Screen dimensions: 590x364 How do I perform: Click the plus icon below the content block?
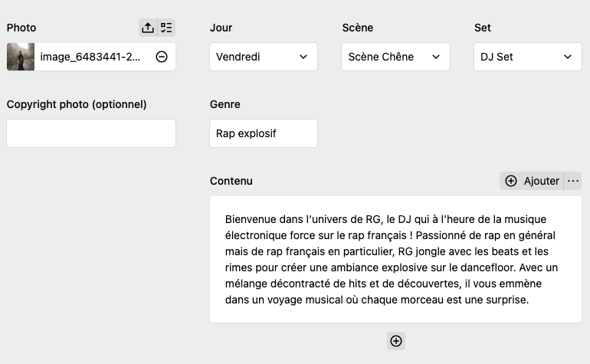tap(396, 341)
